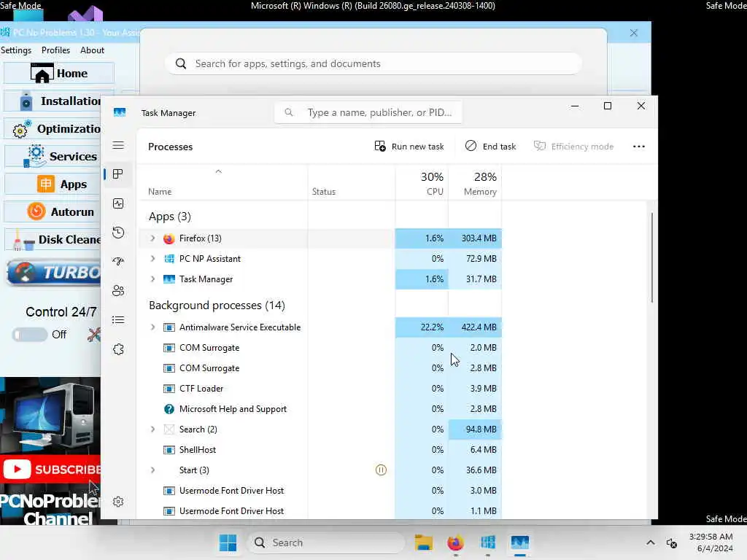Click the Firefox process icon
This screenshot has height=560, width=747.
(x=169, y=238)
